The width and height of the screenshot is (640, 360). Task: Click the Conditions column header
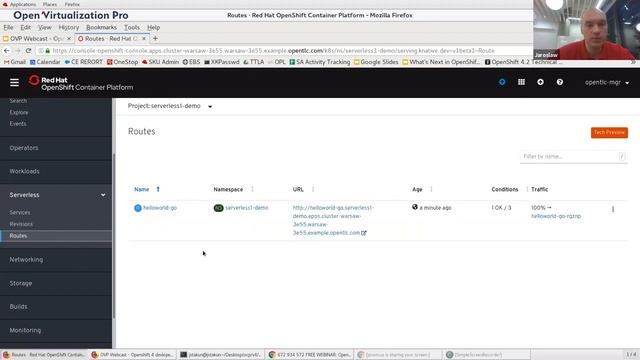(x=504, y=189)
